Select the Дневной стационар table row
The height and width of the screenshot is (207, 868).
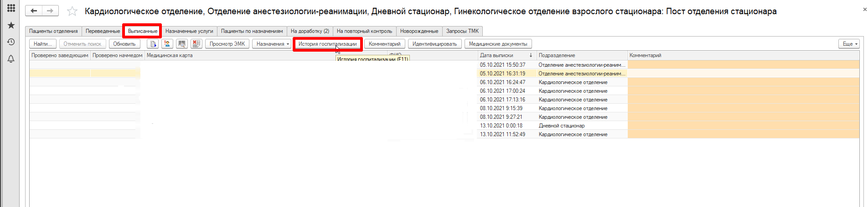pos(561,126)
